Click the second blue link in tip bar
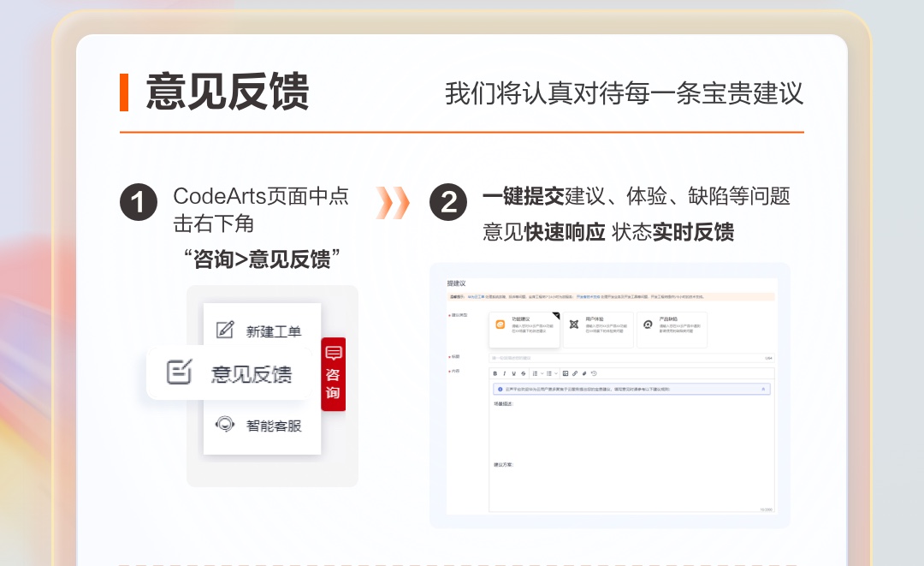Screen dimensions: 924x566 pos(588,296)
